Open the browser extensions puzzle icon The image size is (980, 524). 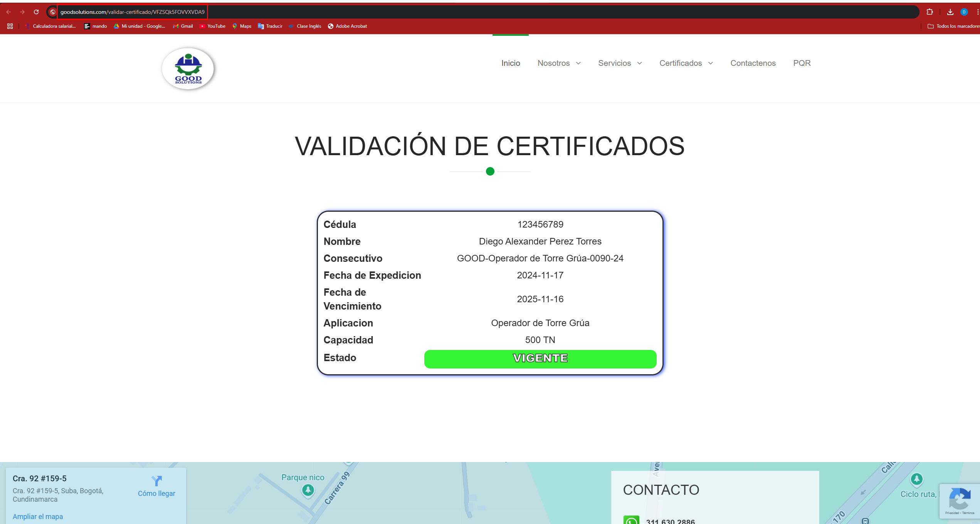[930, 12]
